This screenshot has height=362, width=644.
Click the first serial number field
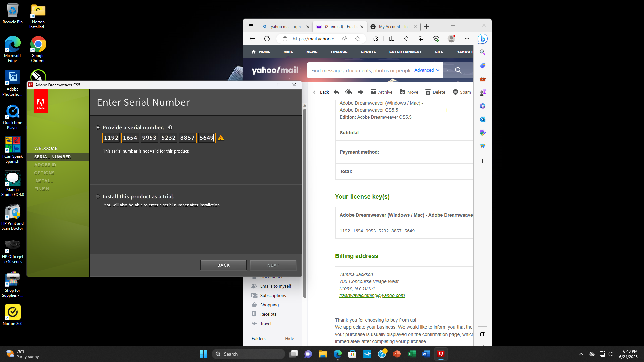tap(111, 138)
